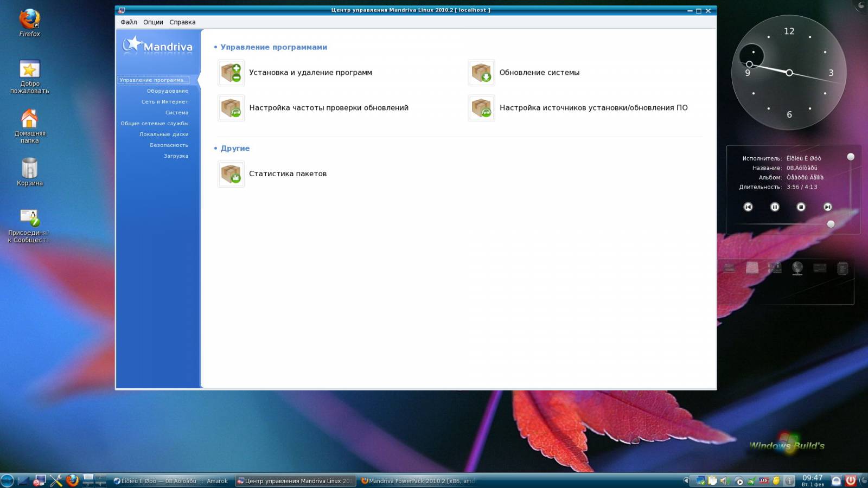Screen dimensions: 868x488
Task: Open Установка и удаление программ package icon
Action: [x=231, y=73]
